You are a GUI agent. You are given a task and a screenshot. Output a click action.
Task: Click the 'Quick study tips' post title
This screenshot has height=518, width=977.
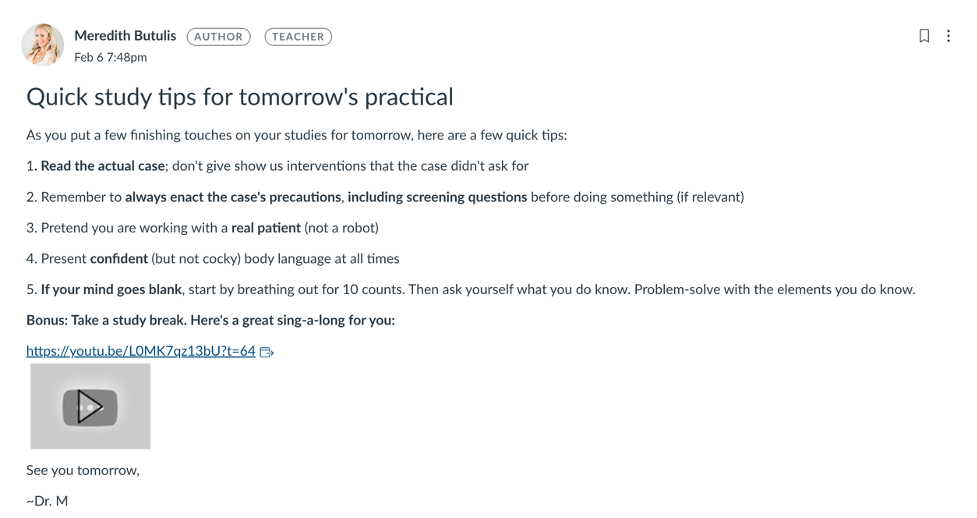(x=240, y=97)
